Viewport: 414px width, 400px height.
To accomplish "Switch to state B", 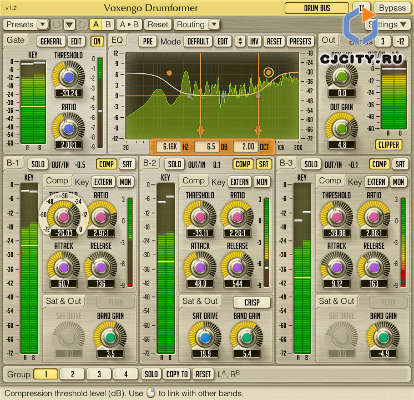I will 108,24.
